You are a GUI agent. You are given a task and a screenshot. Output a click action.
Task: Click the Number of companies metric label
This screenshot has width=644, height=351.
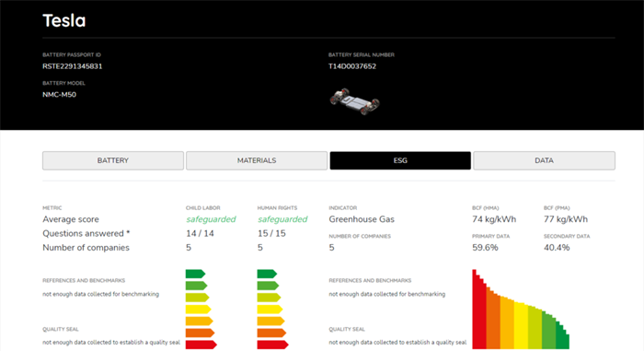tap(86, 248)
